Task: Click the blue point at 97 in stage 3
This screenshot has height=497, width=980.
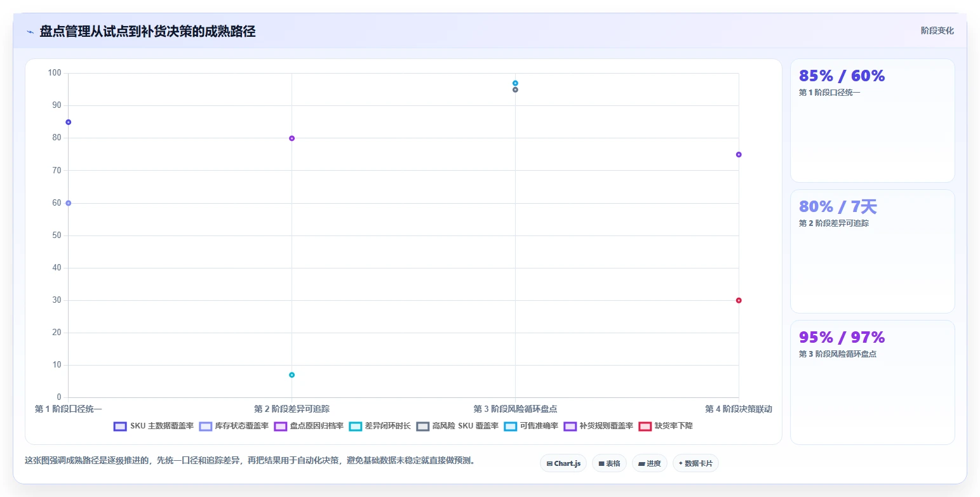Action: pyautogui.click(x=515, y=83)
